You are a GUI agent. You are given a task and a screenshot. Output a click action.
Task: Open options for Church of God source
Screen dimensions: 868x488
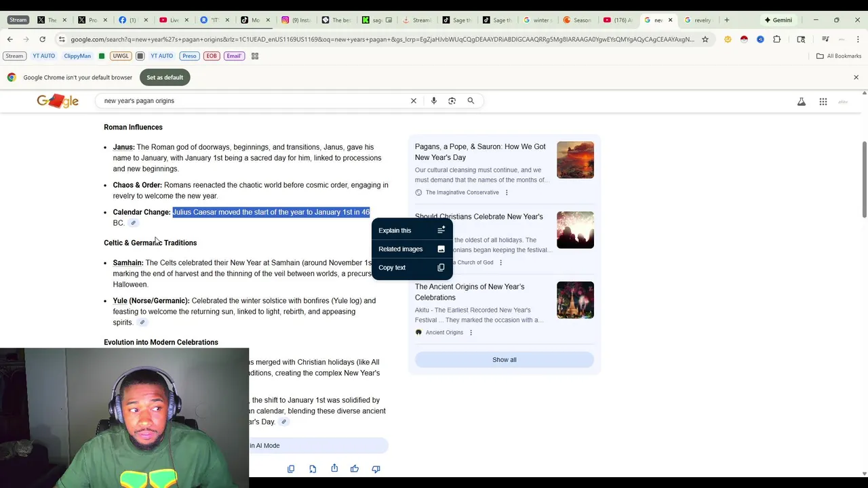pos(501,262)
